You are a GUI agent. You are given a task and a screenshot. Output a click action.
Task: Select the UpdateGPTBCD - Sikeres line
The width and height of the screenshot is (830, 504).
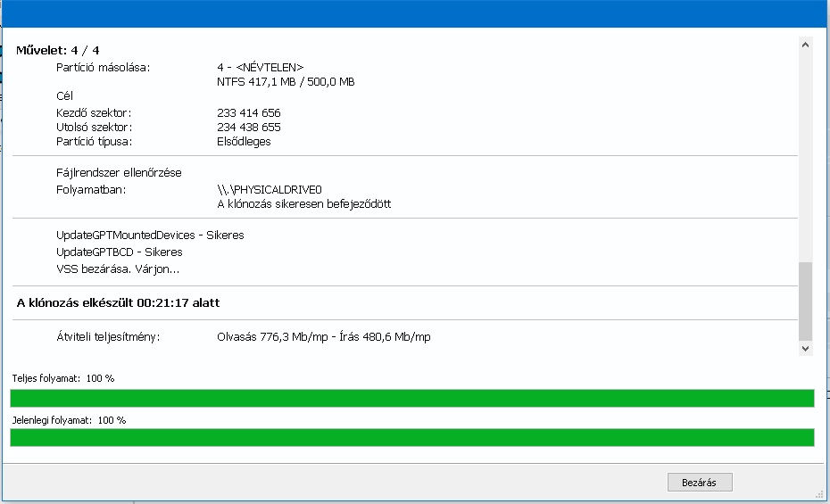(x=119, y=252)
